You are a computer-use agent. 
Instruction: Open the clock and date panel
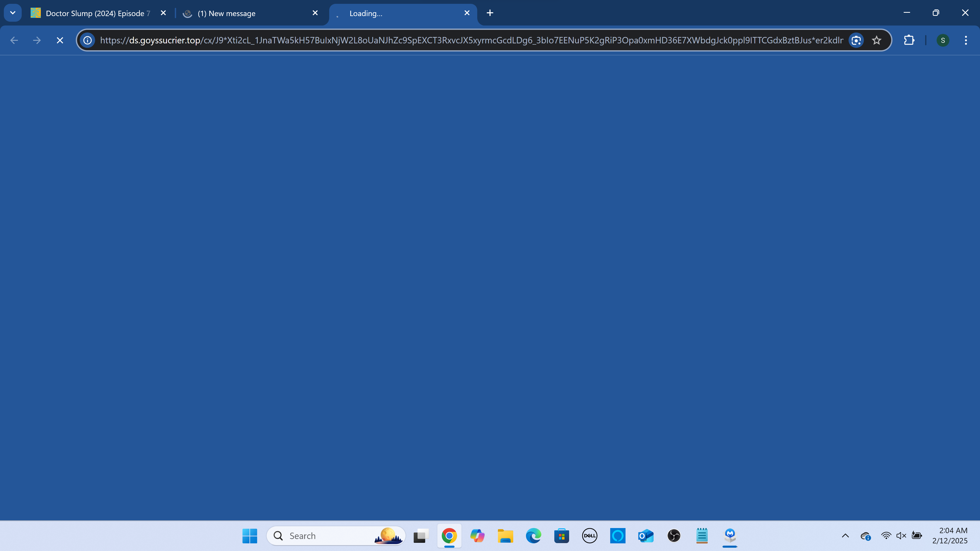950,535
